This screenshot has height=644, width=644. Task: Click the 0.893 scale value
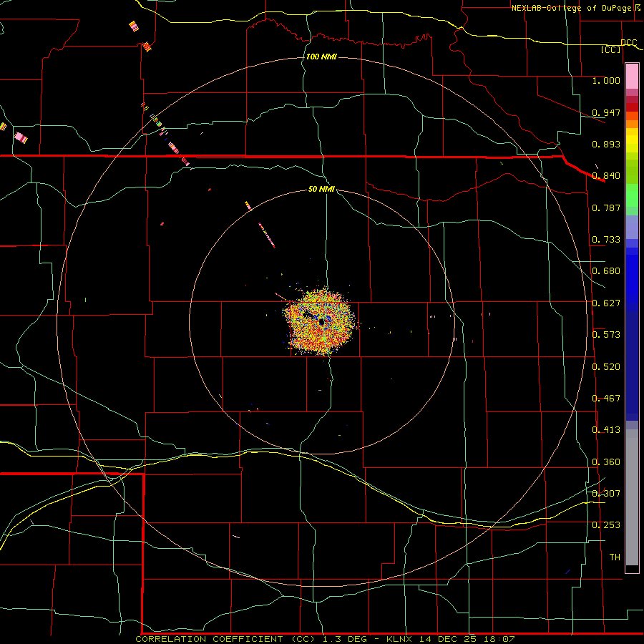(x=606, y=144)
